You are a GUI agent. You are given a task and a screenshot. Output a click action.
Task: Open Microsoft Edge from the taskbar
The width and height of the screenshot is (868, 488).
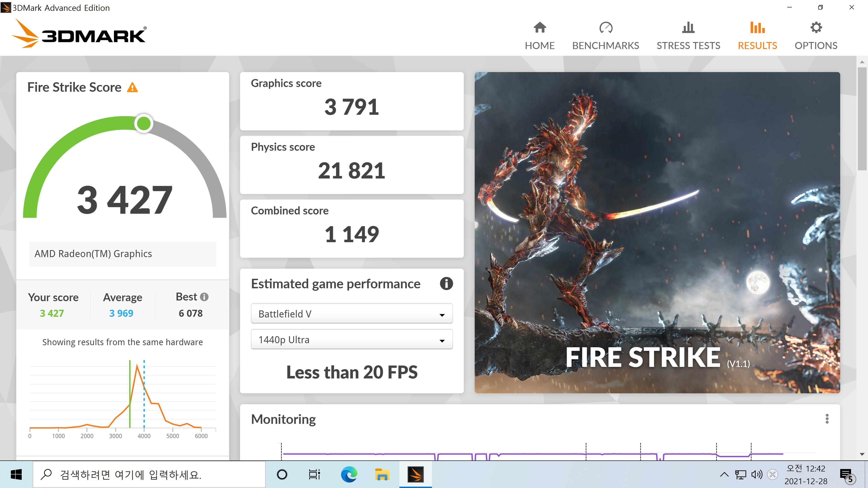pyautogui.click(x=349, y=474)
